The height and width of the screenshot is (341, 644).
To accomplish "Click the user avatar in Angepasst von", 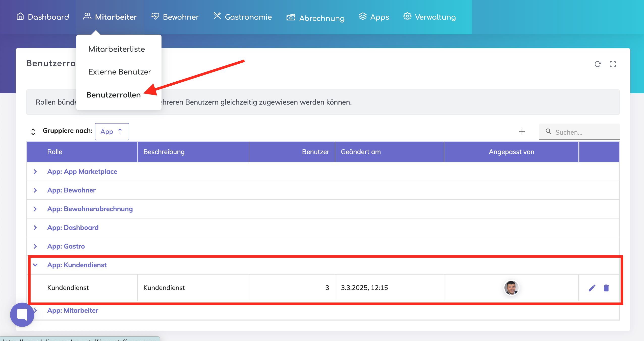I will (511, 288).
